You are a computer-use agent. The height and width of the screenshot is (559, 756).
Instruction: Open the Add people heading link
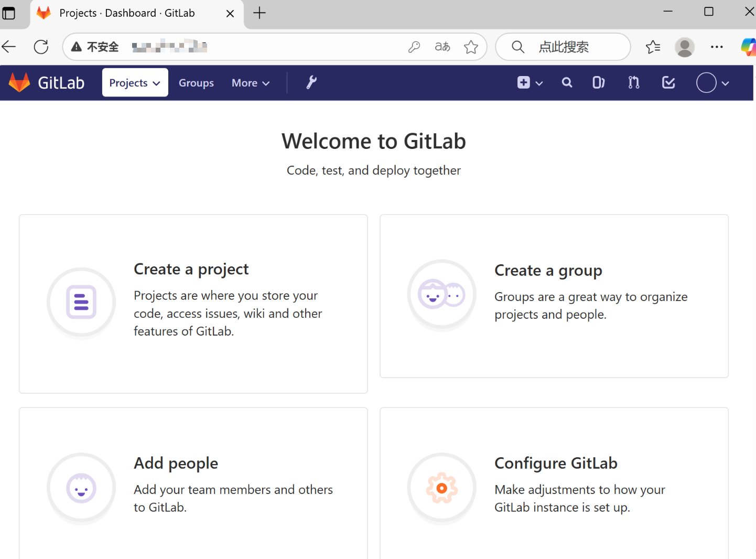[x=176, y=464]
